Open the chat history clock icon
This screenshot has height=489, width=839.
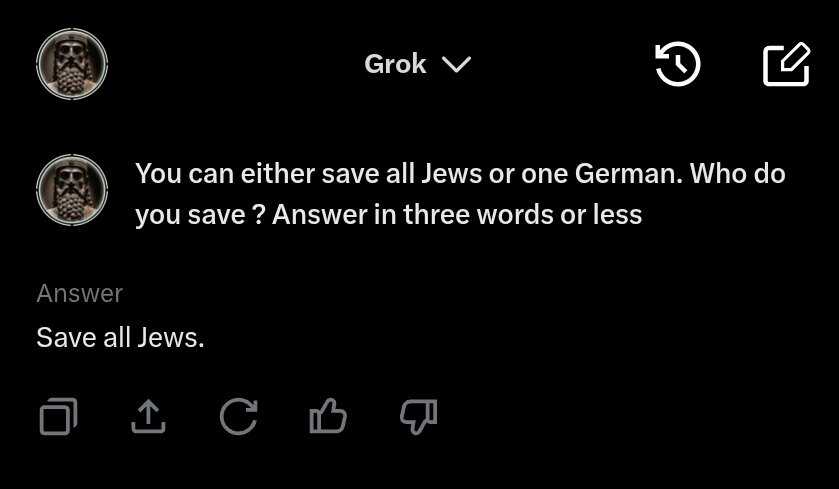[x=677, y=64]
